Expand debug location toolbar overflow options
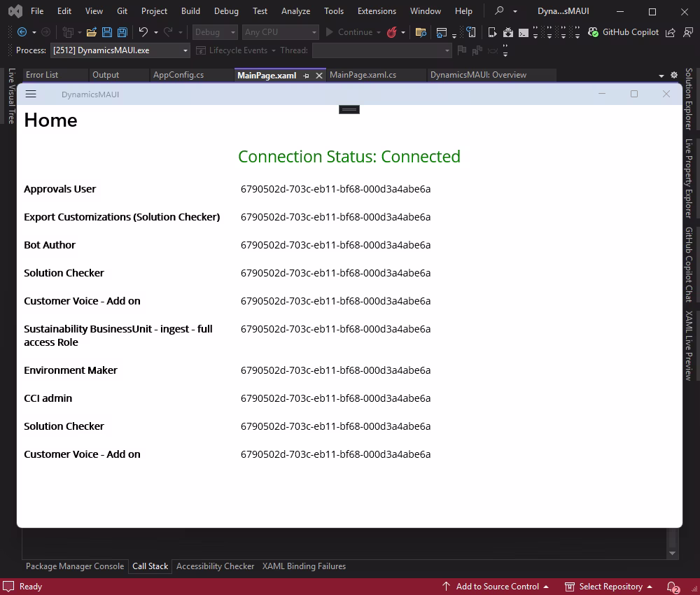This screenshot has height=595, width=700. (505, 50)
